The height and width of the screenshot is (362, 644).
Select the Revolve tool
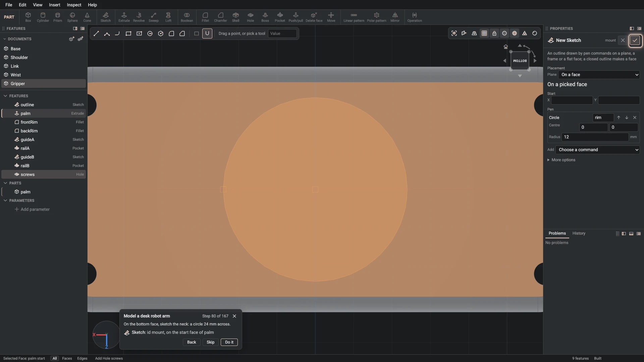tap(139, 17)
